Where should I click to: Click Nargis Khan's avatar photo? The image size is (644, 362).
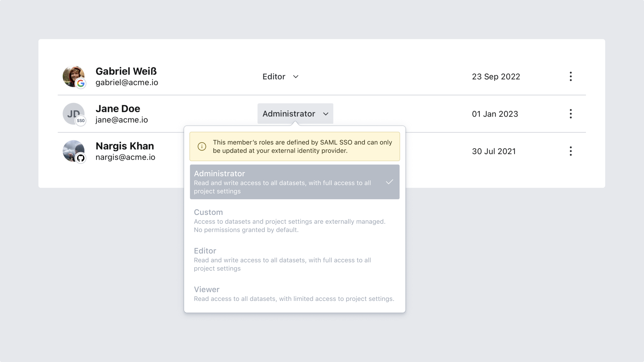[73, 151]
